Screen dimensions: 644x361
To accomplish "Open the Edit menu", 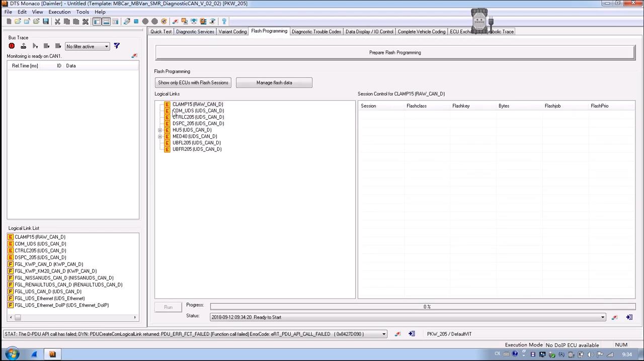I will pos(22,12).
